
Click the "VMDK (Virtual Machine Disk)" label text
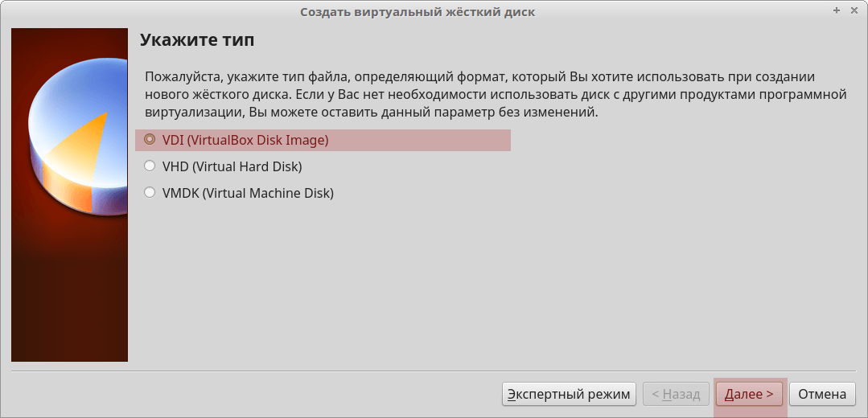pyautogui.click(x=248, y=193)
